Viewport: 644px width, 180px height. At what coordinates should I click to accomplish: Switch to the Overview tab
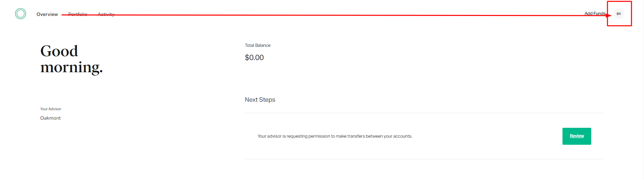point(47,14)
